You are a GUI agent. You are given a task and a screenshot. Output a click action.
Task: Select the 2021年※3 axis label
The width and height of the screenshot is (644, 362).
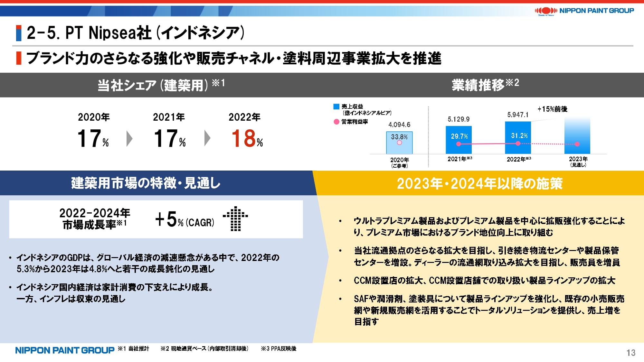click(x=460, y=159)
